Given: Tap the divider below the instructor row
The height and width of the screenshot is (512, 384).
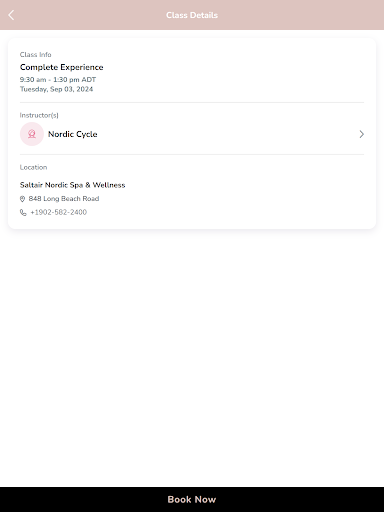Looking at the screenshot, I should (192, 155).
